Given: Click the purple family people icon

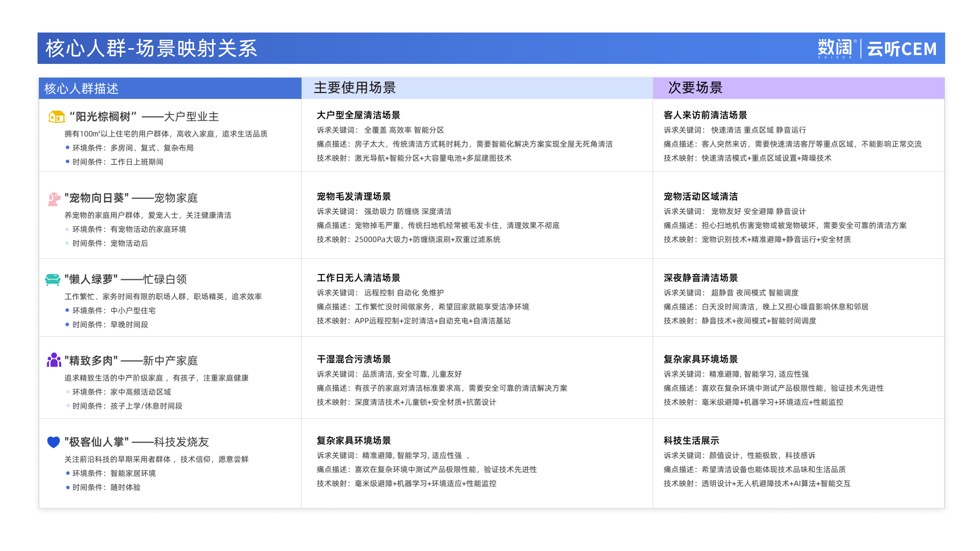Looking at the screenshot, I should pyautogui.click(x=54, y=360).
